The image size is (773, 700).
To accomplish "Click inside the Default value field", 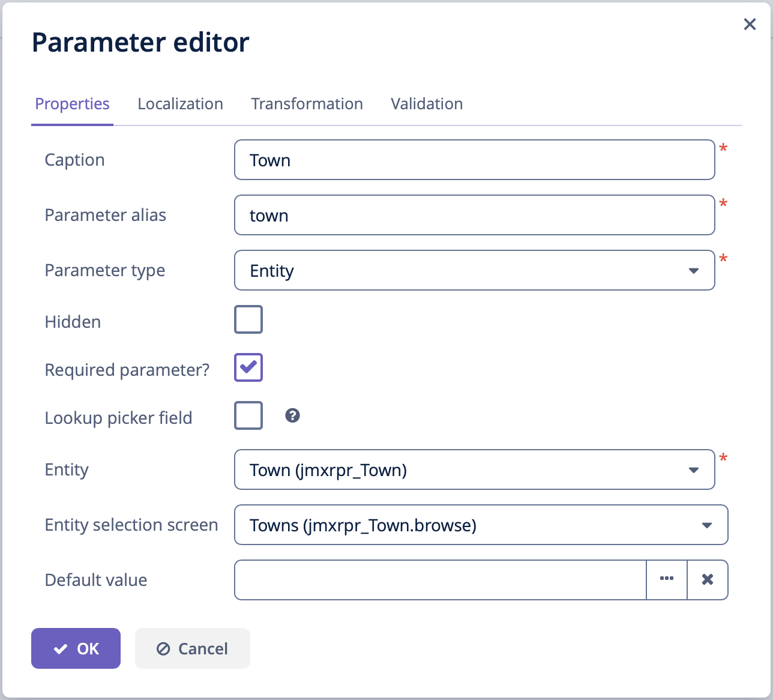I will [x=440, y=580].
